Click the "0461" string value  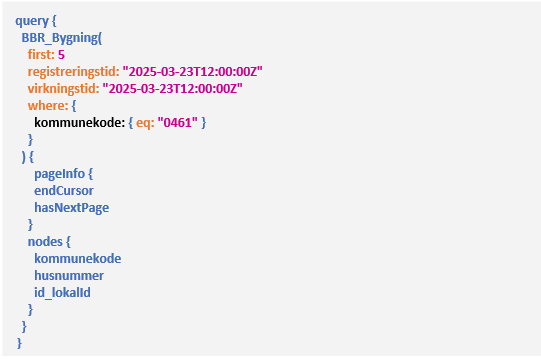coord(178,123)
